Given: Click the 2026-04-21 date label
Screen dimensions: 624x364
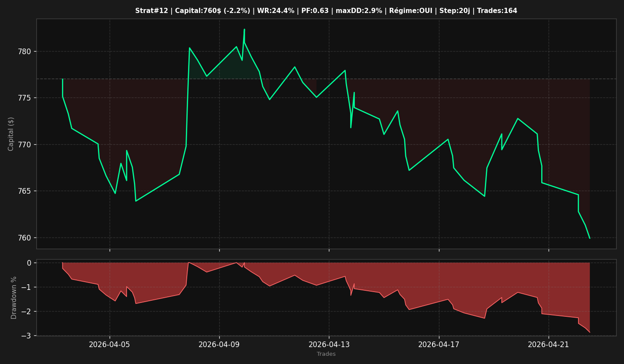Looking at the screenshot, I should coord(549,345).
